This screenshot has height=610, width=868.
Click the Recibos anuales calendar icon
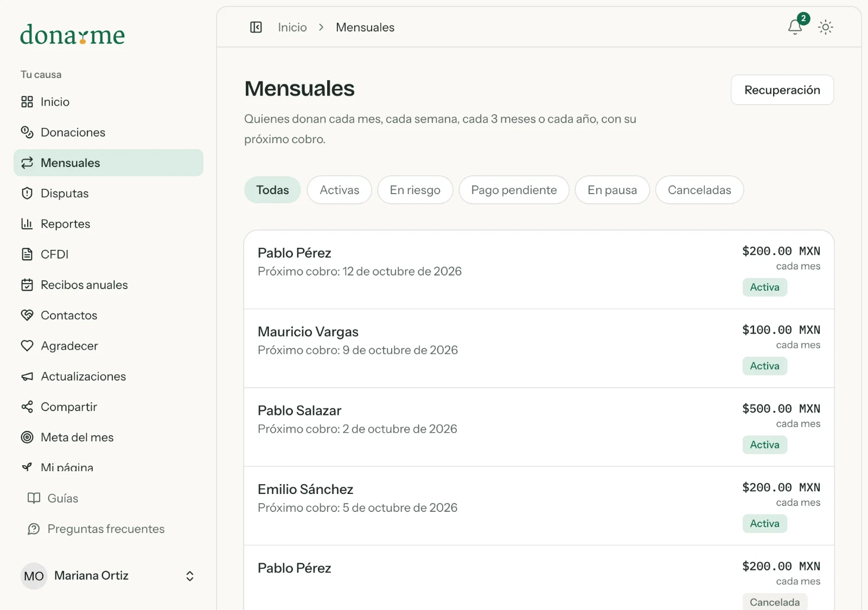pyautogui.click(x=27, y=285)
